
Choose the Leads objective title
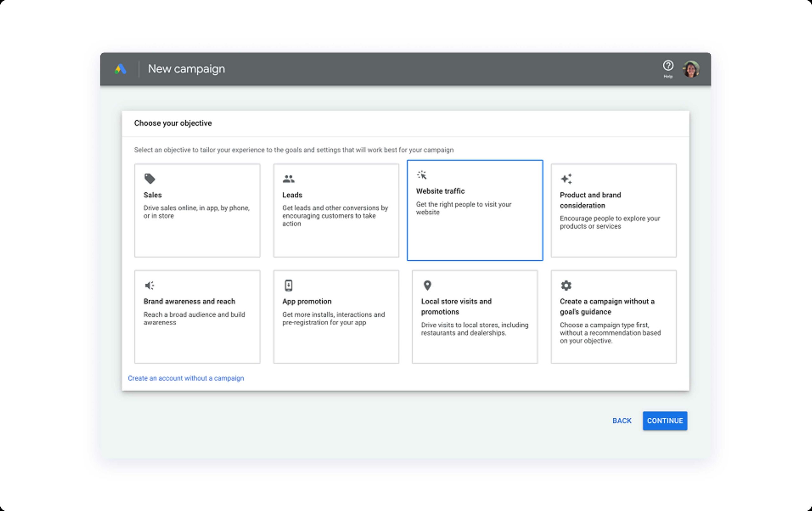click(292, 195)
